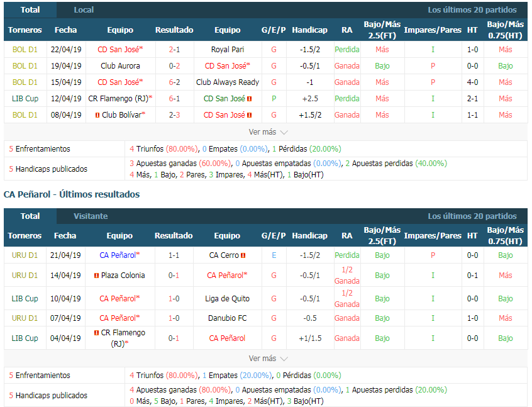Expand 'Ver más' under CD San José results
532x407 pixels.
pyautogui.click(x=268, y=132)
